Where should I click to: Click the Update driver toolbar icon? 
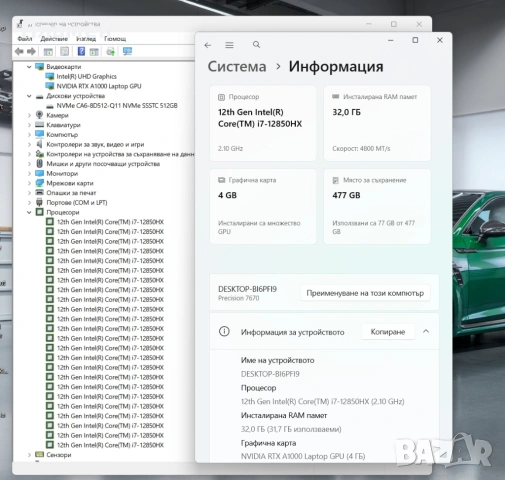click(111, 51)
